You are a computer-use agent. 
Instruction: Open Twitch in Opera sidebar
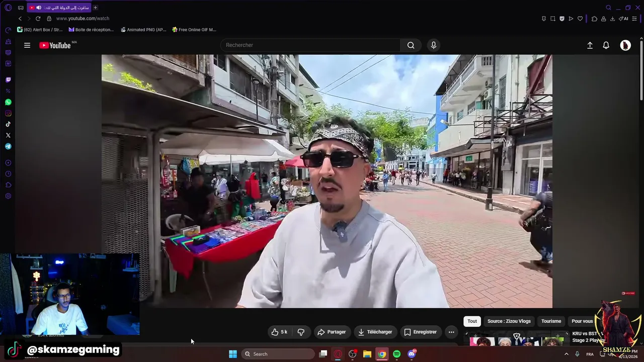click(x=8, y=79)
